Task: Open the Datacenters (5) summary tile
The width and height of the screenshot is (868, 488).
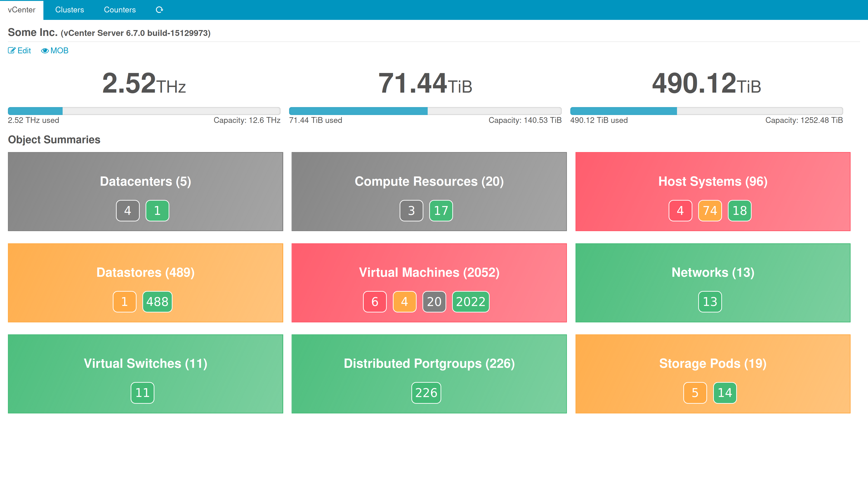Action: tap(145, 181)
